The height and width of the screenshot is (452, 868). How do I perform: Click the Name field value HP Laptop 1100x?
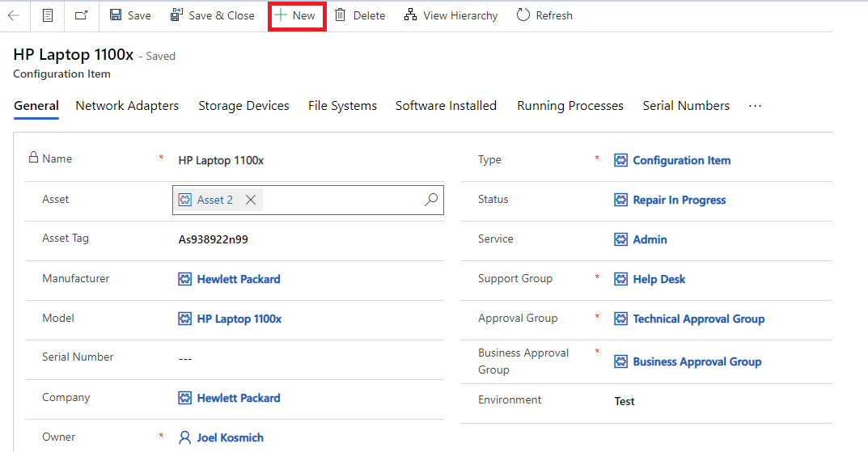221,160
